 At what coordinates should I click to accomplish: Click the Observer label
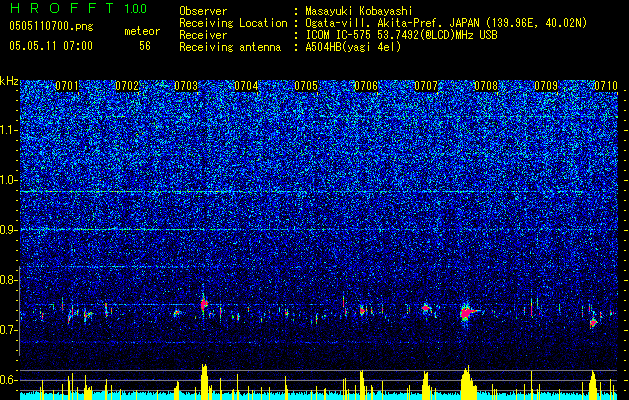[x=203, y=12]
